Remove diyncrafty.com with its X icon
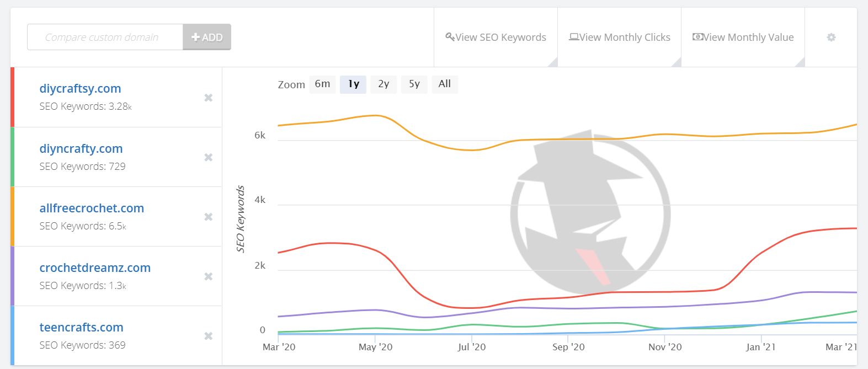Image resolution: width=868 pixels, height=369 pixels. coord(209,157)
